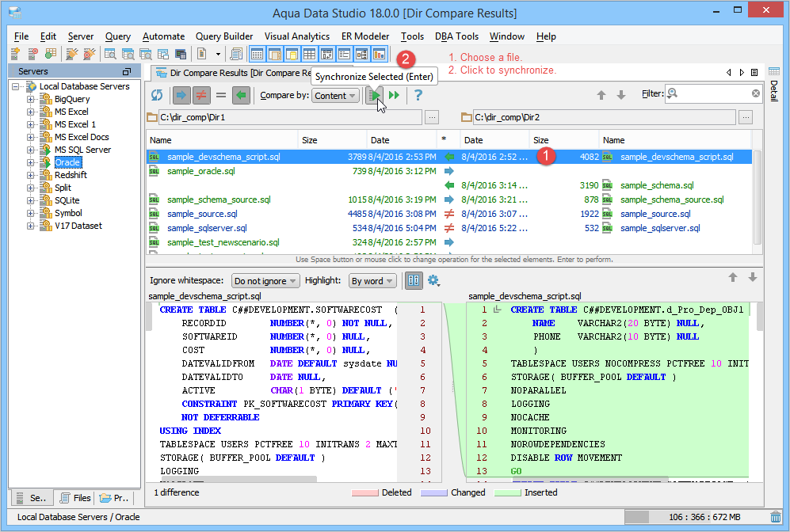Open the Compare by Content dropdown
The width and height of the screenshot is (790, 532).
pos(335,96)
